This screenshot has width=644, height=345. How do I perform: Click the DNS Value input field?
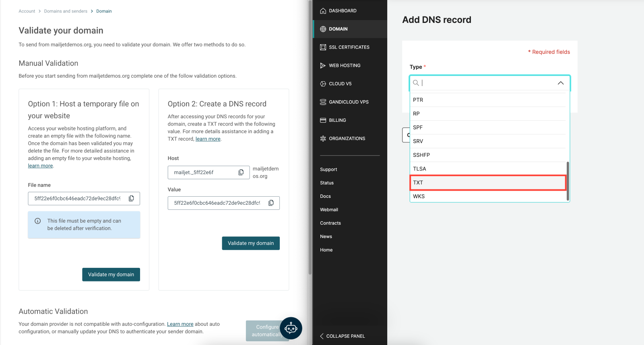223,203
